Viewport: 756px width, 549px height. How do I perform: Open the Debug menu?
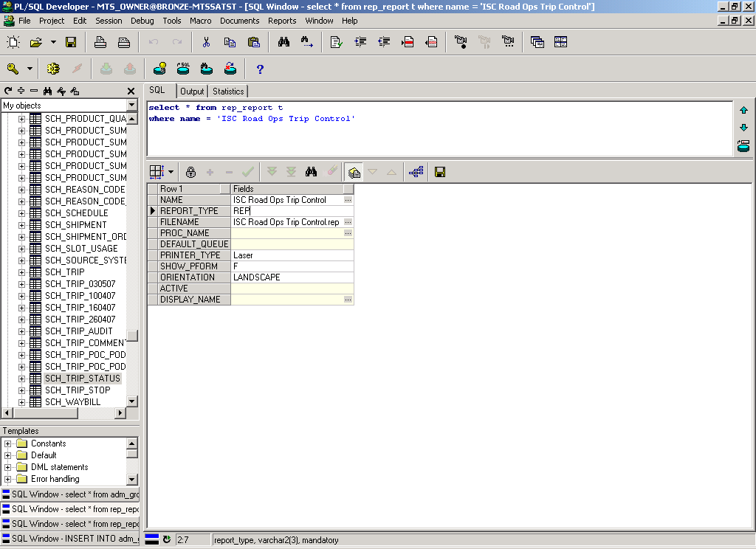pyautogui.click(x=142, y=21)
